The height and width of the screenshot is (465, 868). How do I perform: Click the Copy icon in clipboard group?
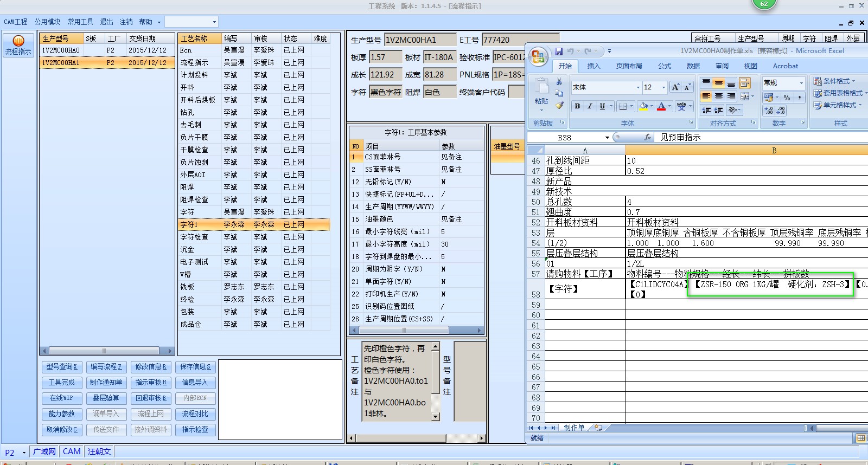(x=559, y=93)
